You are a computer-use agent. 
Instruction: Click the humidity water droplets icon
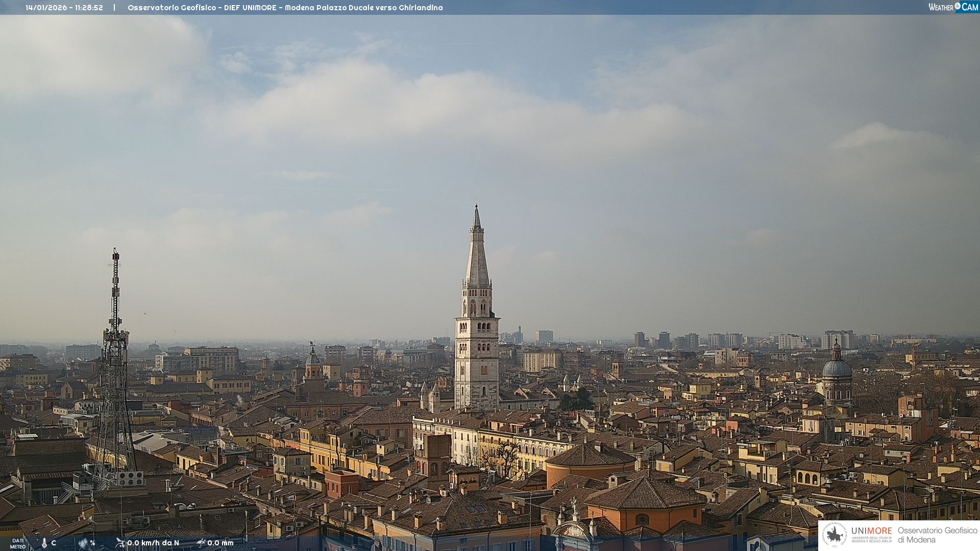point(83,543)
